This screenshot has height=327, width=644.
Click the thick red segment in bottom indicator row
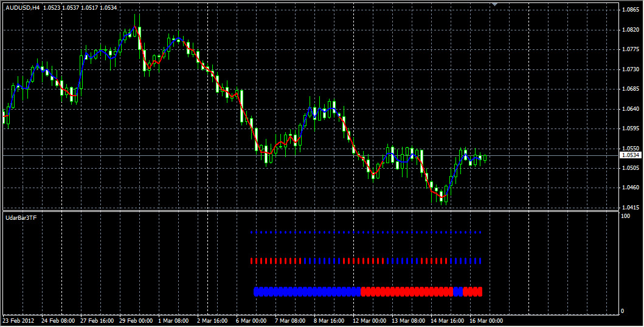point(406,292)
